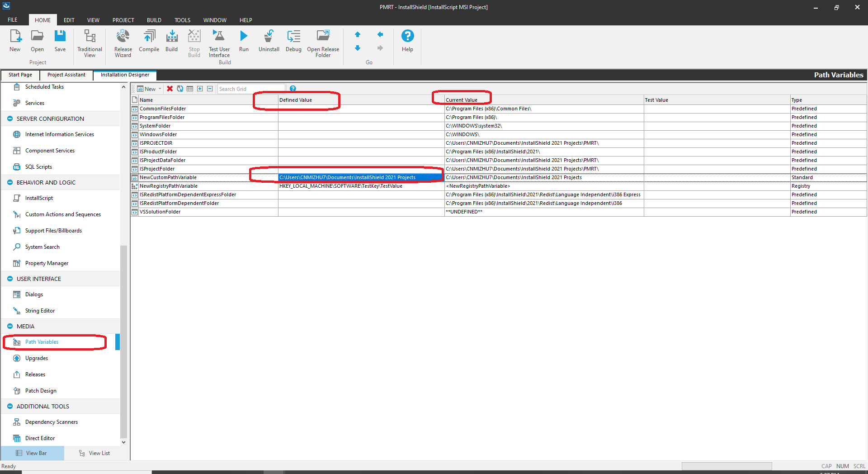Viewport: 868px width, 474px height.
Task: Switch to the EDIT ribbon tab
Action: [x=69, y=20]
